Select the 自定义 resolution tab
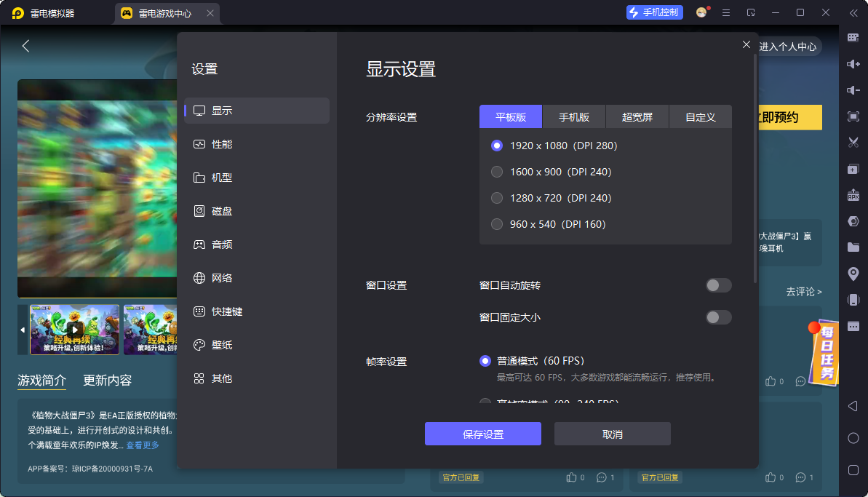The height and width of the screenshot is (497, 868). pyautogui.click(x=700, y=116)
